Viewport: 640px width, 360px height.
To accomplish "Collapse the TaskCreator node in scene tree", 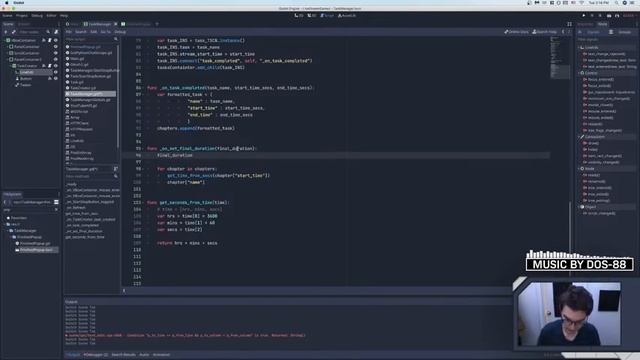I will [11, 66].
